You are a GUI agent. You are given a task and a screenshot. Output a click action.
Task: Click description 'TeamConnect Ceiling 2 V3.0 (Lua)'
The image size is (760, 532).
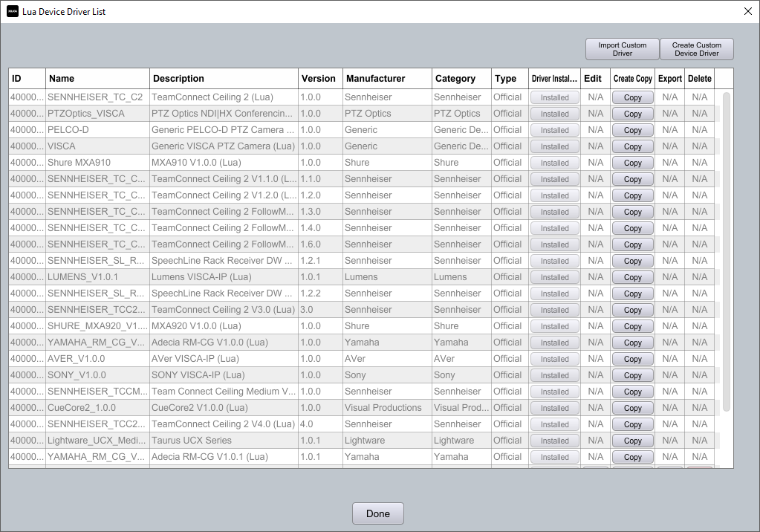pyautogui.click(x=224, y=309)
